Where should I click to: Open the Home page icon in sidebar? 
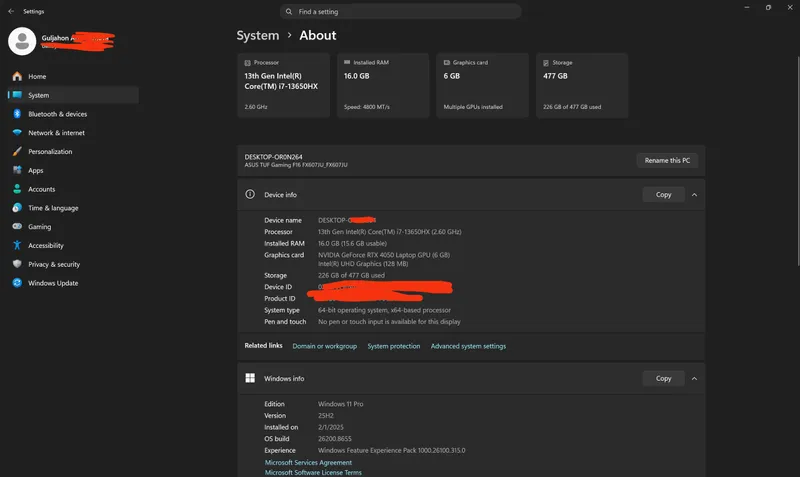pos(17,77)
